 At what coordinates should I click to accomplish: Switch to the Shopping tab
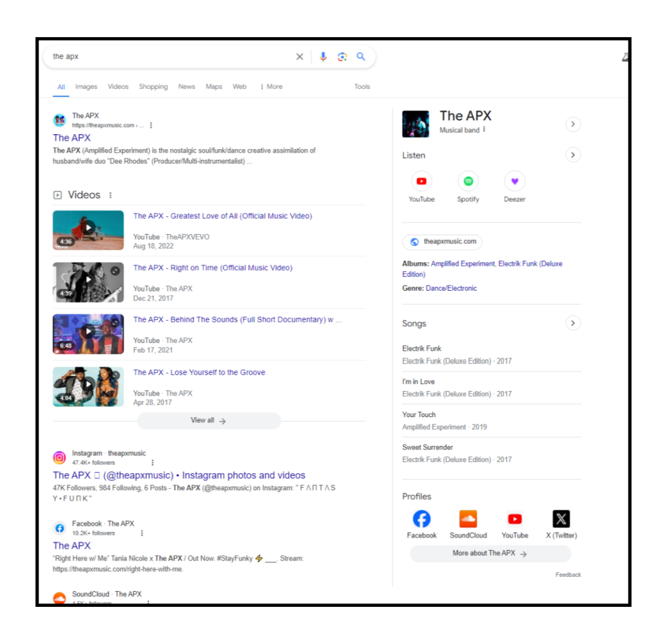pos(153,87)
